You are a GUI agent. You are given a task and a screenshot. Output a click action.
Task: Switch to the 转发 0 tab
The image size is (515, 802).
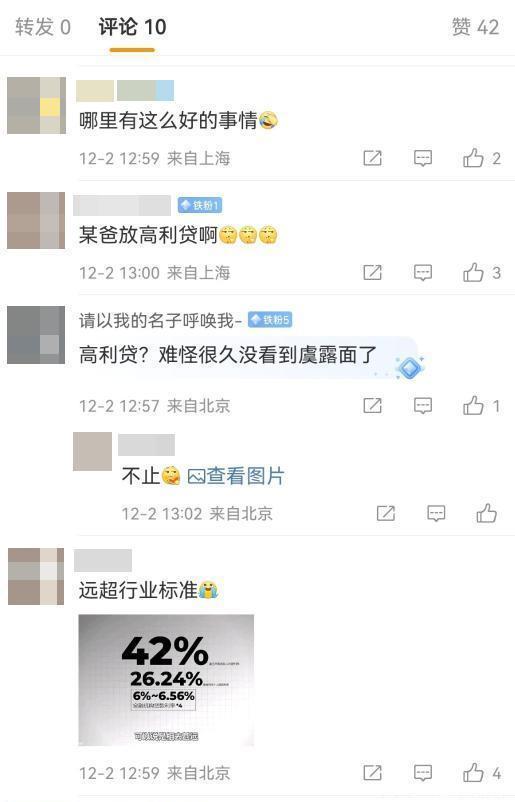click(x=43, y=27)
